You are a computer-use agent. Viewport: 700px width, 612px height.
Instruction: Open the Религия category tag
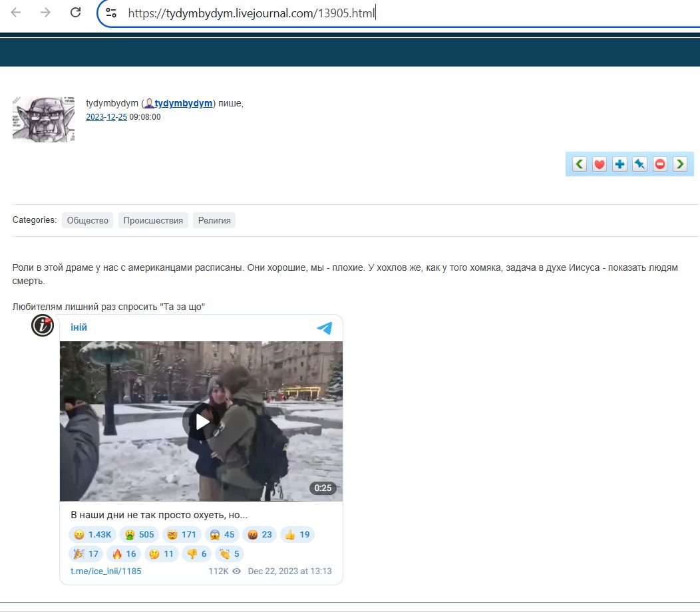214,220
